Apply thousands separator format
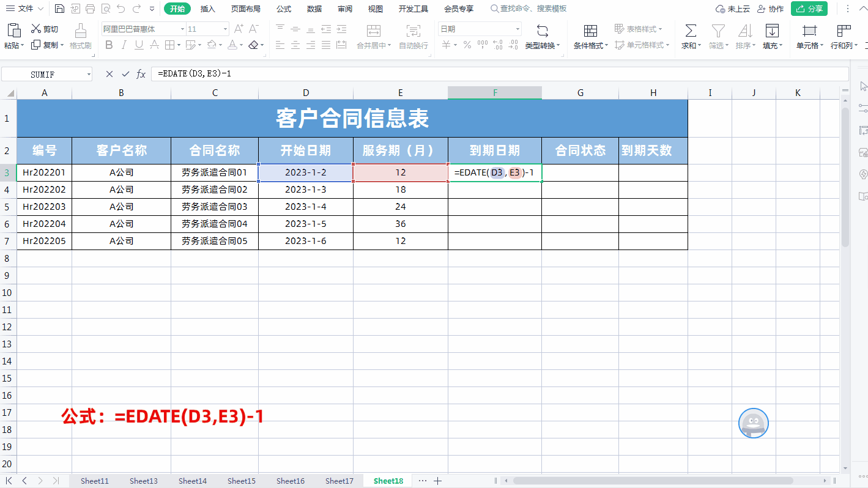This screenshot has height=488, width=868. point(483,45)
